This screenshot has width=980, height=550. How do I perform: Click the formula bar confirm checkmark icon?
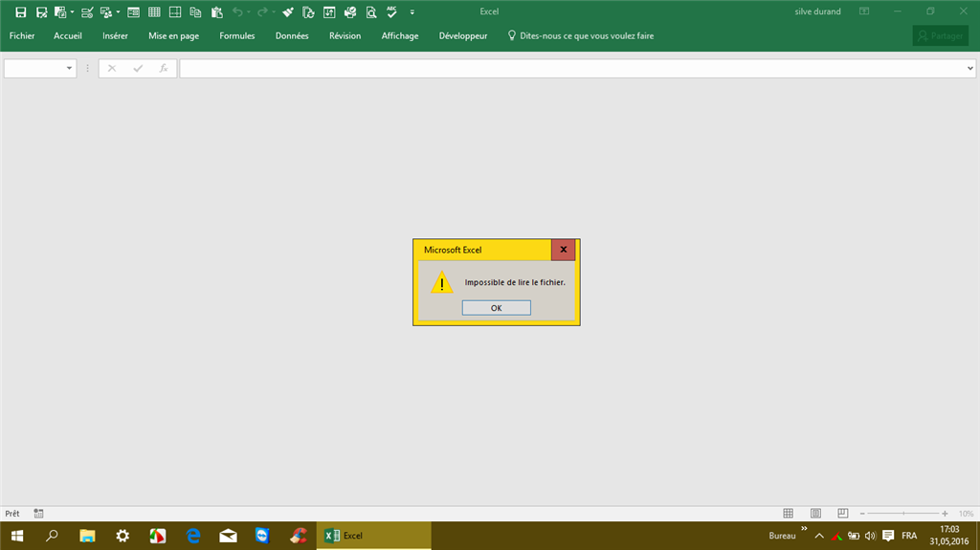coord(138,68)
